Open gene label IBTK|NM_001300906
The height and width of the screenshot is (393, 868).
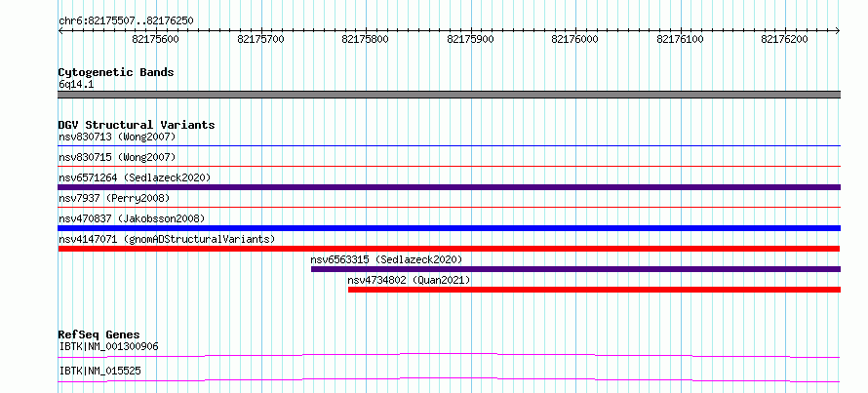108,346
